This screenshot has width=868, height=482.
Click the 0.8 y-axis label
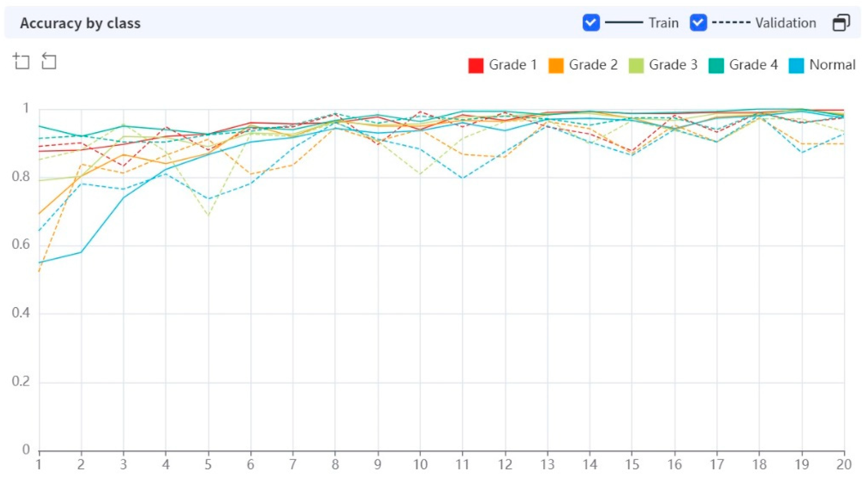point(21,176)
